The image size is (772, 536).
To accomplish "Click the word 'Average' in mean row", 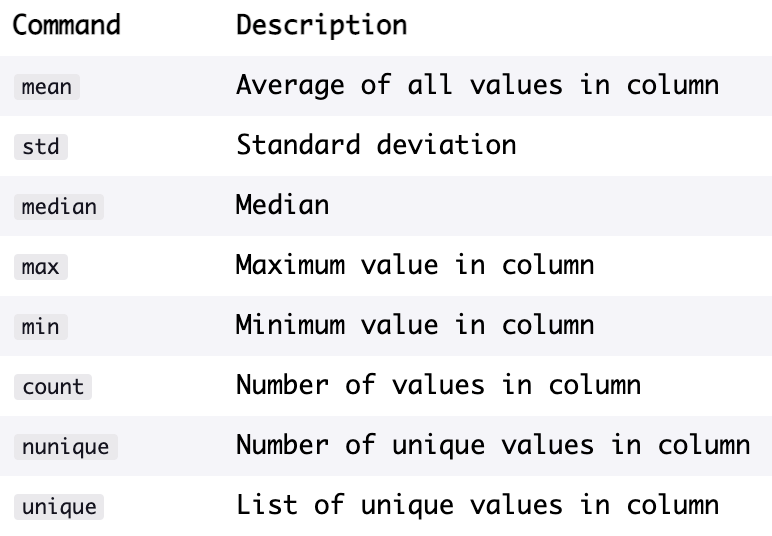I will [x=290, y=87].
